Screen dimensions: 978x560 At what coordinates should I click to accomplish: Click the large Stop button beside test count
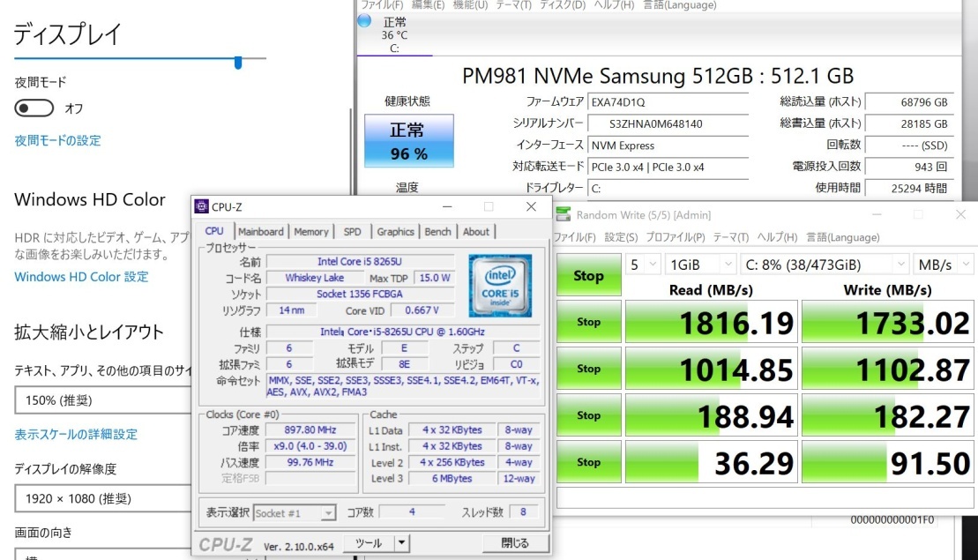click(x=588, y=275)
